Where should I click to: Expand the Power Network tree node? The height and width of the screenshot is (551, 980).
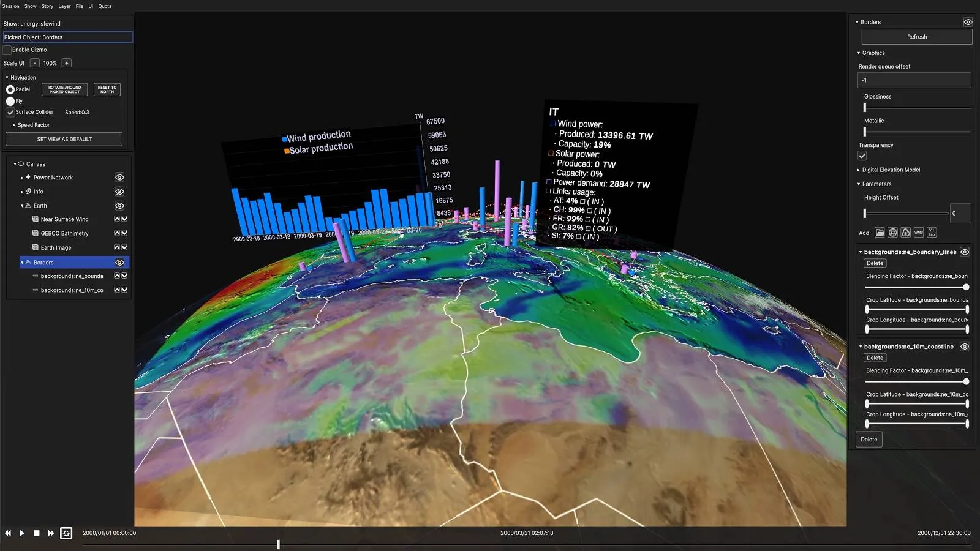click(22, 178)
